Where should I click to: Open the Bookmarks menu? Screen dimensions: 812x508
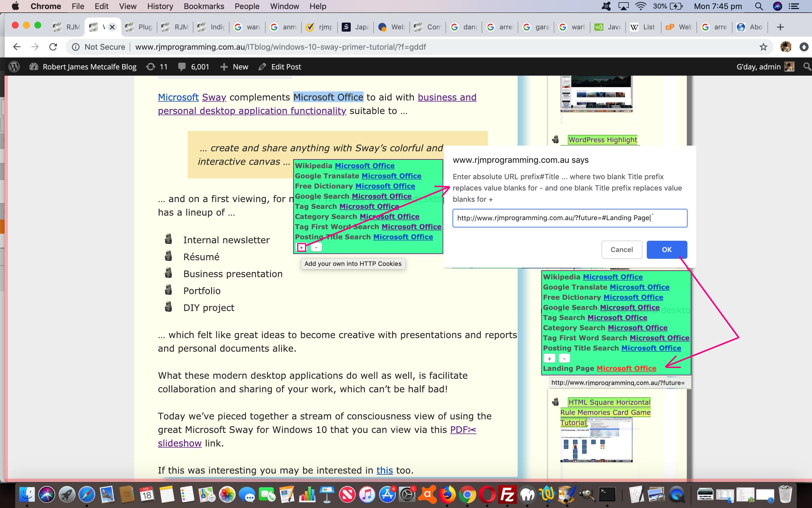pyautogui.click(x=204, y=6)
